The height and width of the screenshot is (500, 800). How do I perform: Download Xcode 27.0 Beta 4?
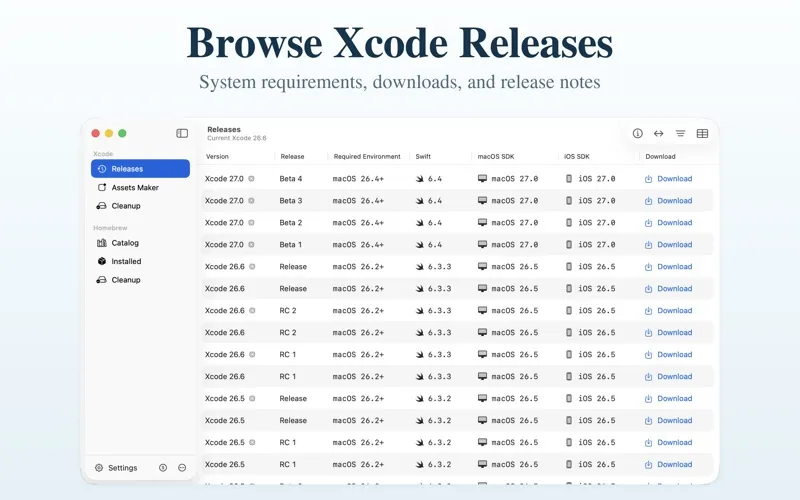(668, 179)
